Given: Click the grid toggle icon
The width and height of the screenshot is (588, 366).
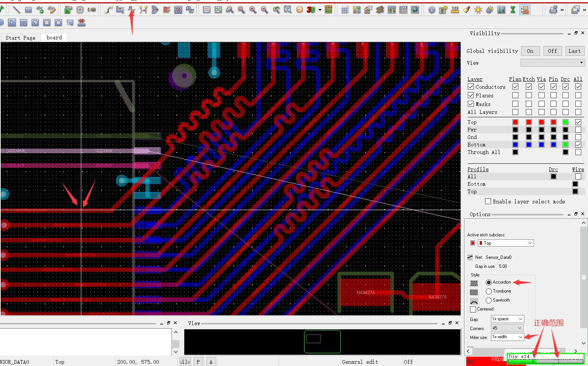Looking at the screenshot, I should click(x=345, y=10).
